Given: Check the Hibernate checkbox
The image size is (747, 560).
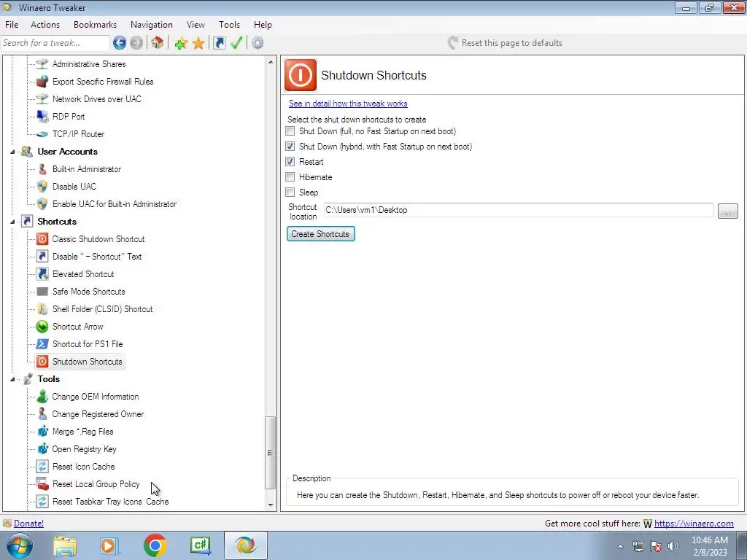Looking at the screenshot, I should (x=290, y=176).
